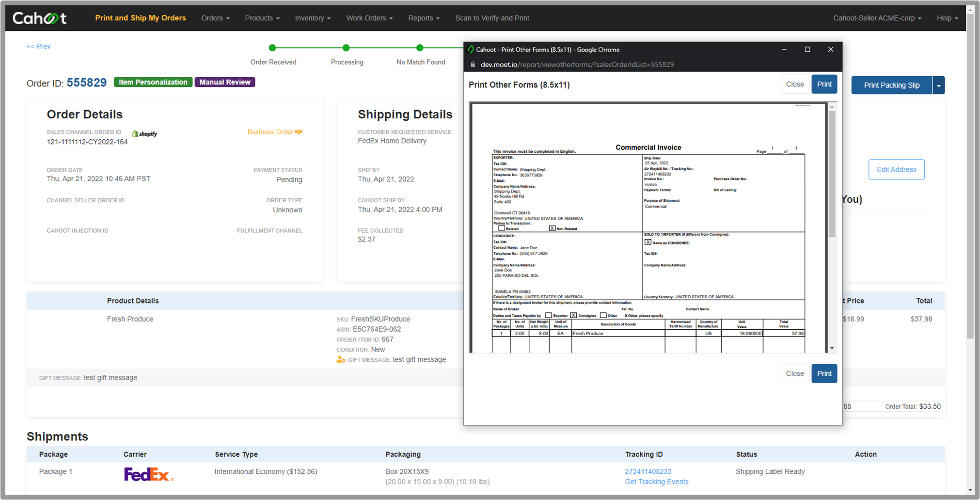The image size is (980, 500).
Task: Click the Order ID 555829 number
Action: [86, 83]
